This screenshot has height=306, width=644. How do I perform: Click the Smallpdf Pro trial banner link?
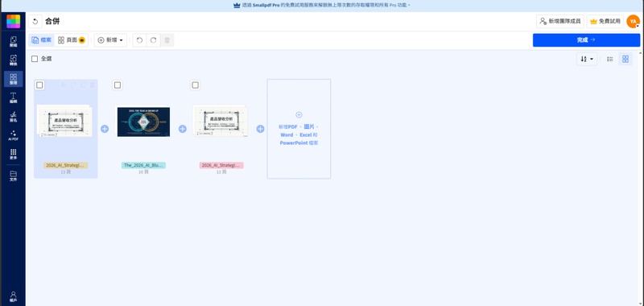coord(322,6)
